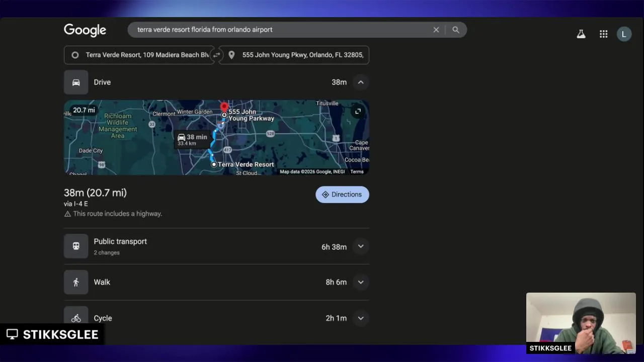Image resolution: width=644 pixels, height=362 pixels.
Task: Select the Drive car icon
Action: (76, 82)
